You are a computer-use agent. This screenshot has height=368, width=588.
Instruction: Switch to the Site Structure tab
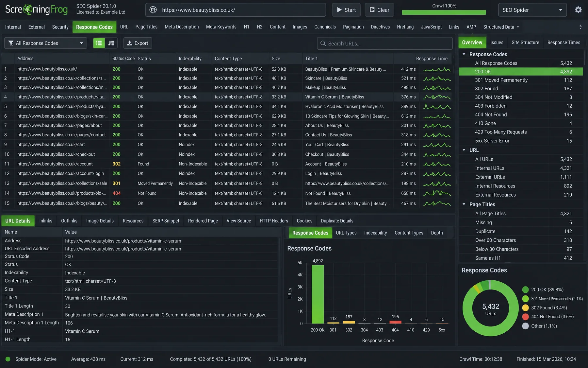coord(525,43)
